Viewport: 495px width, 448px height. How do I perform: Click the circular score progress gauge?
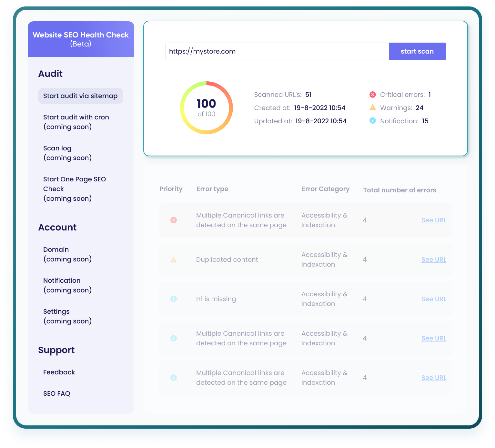click(206, 107)
